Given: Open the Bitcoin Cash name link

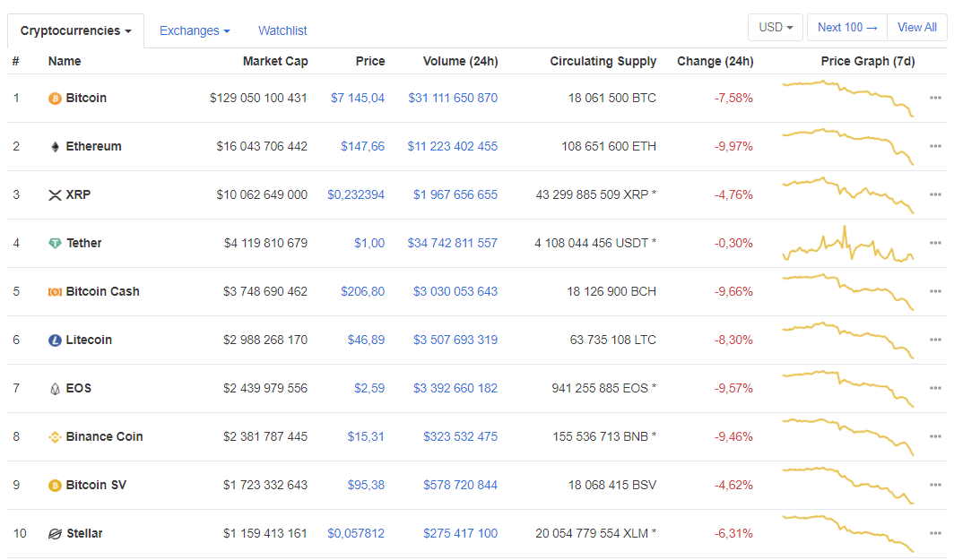Looking at the screenshot, I should click(103, 291).
